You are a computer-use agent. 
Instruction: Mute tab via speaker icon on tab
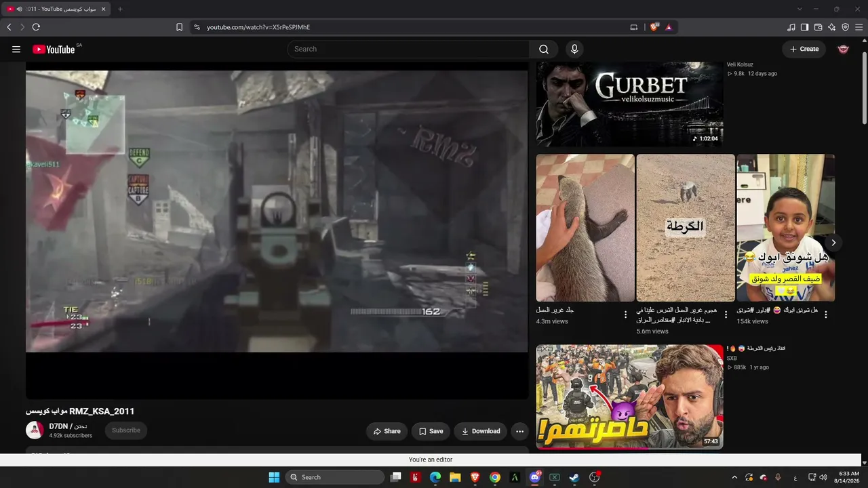point(19,9)
